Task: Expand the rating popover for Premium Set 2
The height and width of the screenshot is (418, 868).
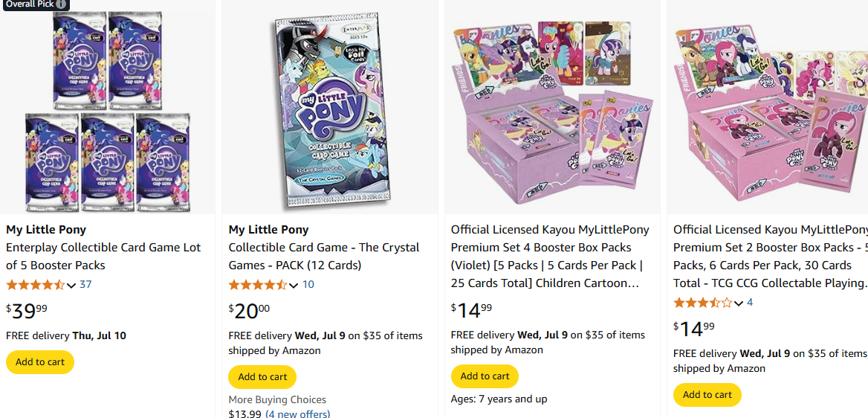Action: point(739,303)
